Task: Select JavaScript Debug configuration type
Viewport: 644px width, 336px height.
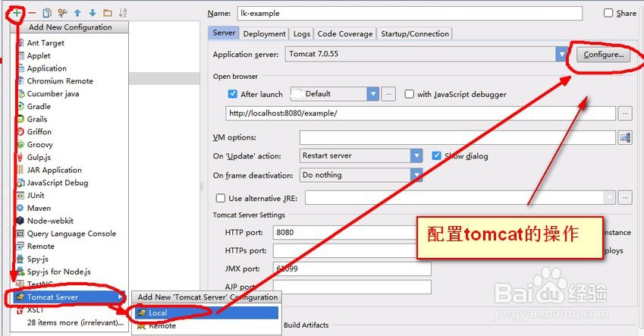Action: (58, 183)
